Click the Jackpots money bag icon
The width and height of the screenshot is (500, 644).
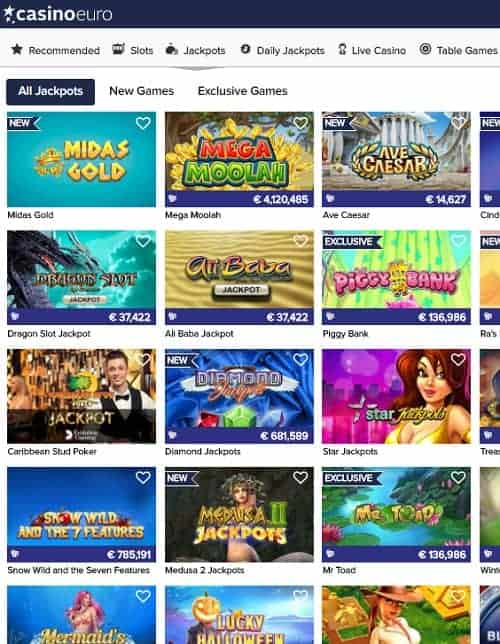[171, 49]
